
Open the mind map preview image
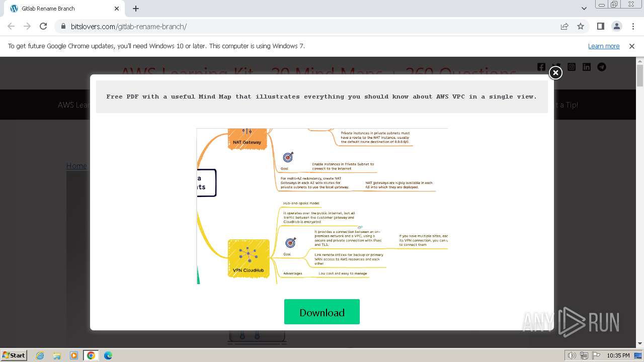click(322, 206)
